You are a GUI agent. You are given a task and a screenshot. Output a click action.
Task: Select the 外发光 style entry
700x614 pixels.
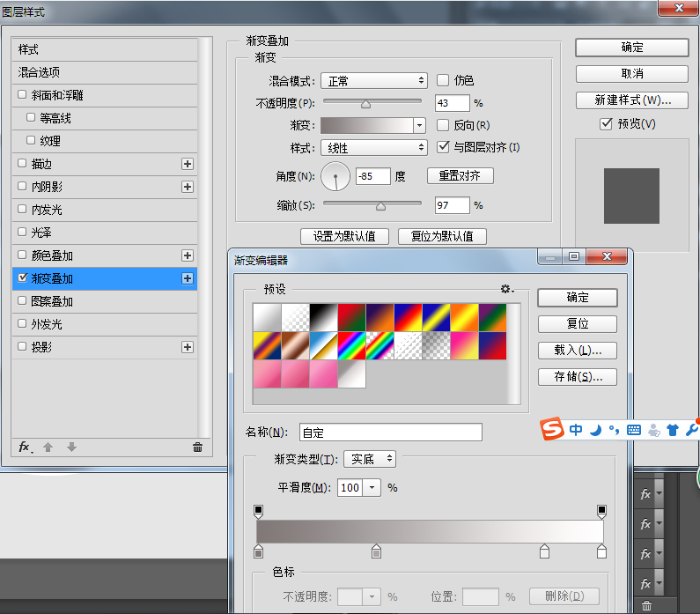[x=105, y=324]
